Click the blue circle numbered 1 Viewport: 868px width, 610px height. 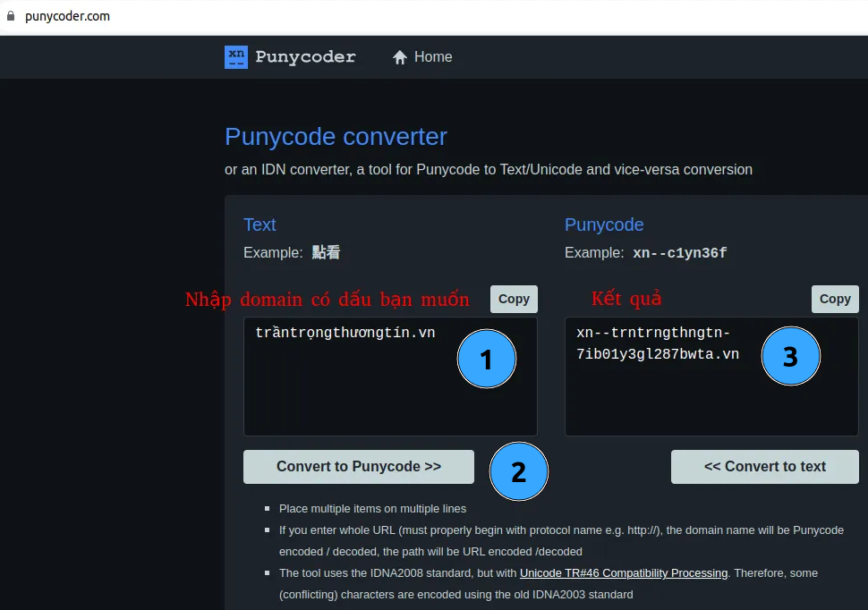pos(486,359)
